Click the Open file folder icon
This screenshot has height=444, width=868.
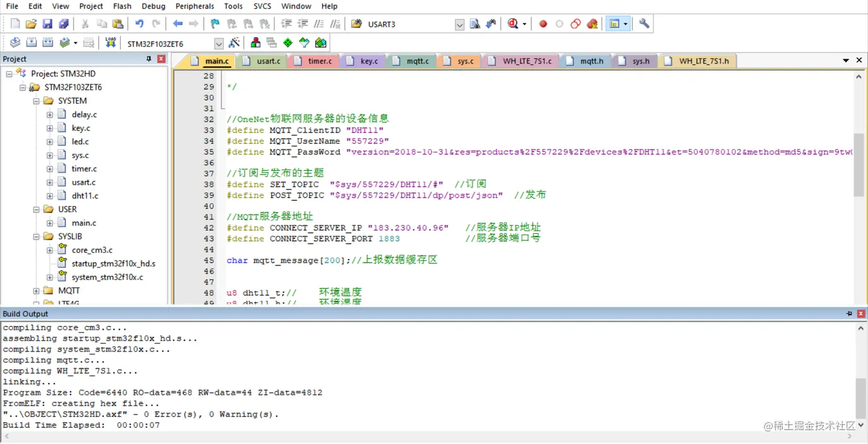pyautogui.click(x=32, y=24)
